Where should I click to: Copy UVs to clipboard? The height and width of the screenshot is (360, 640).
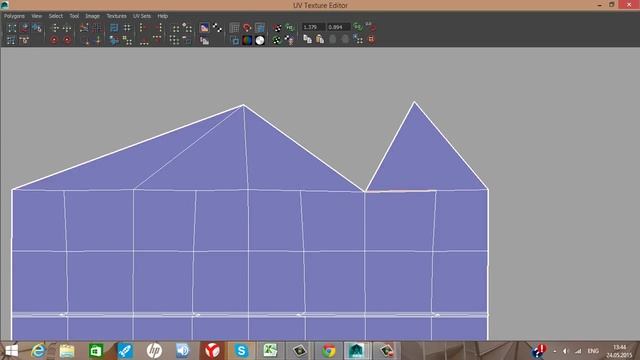pyautogui.click(x=307, y=39)
